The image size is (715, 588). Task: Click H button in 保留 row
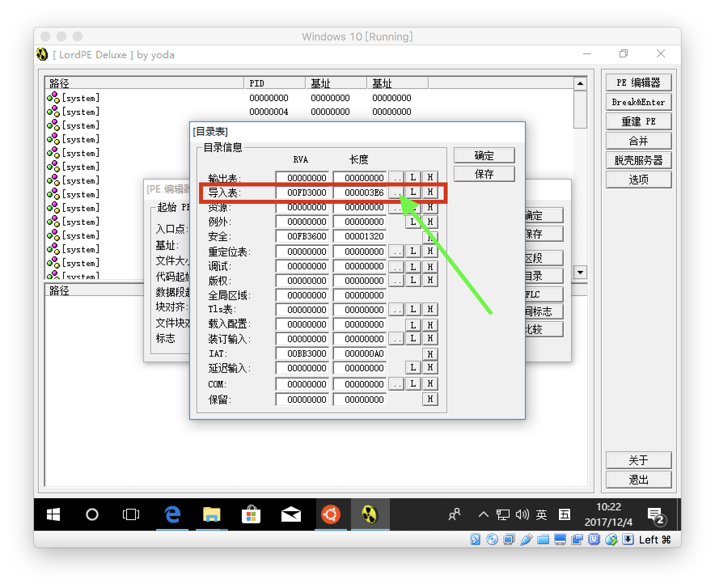[x=430, y=399]
